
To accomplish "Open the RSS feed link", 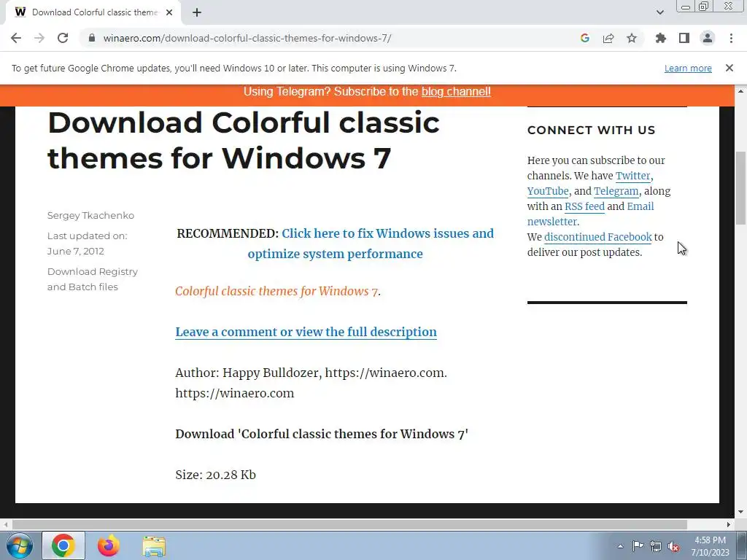I will click(584, 206).
